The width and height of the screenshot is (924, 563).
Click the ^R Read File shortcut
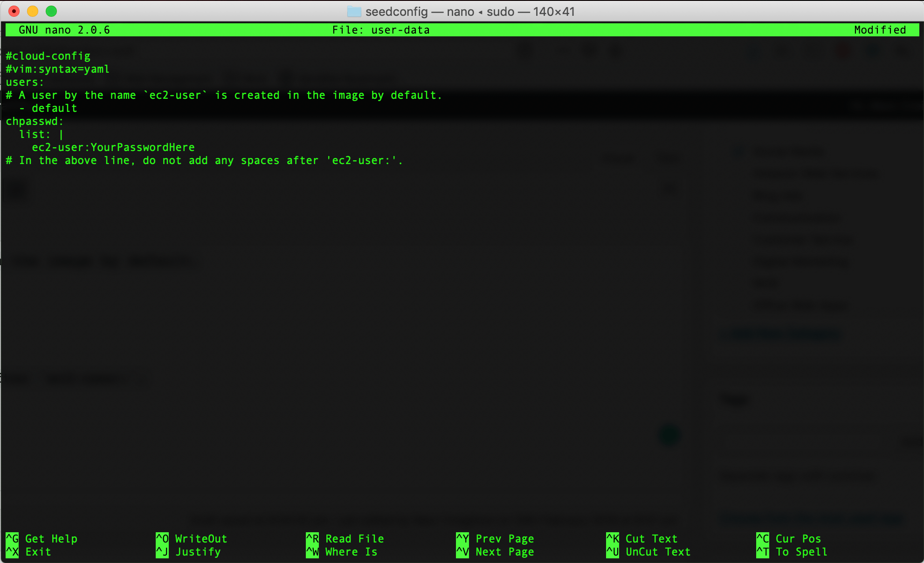(x=345, y=539)
